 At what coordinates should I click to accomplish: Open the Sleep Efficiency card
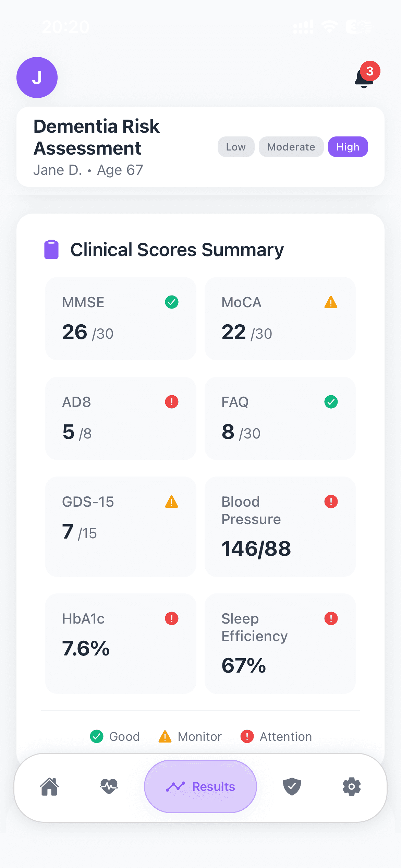click(x=280, y=643)
